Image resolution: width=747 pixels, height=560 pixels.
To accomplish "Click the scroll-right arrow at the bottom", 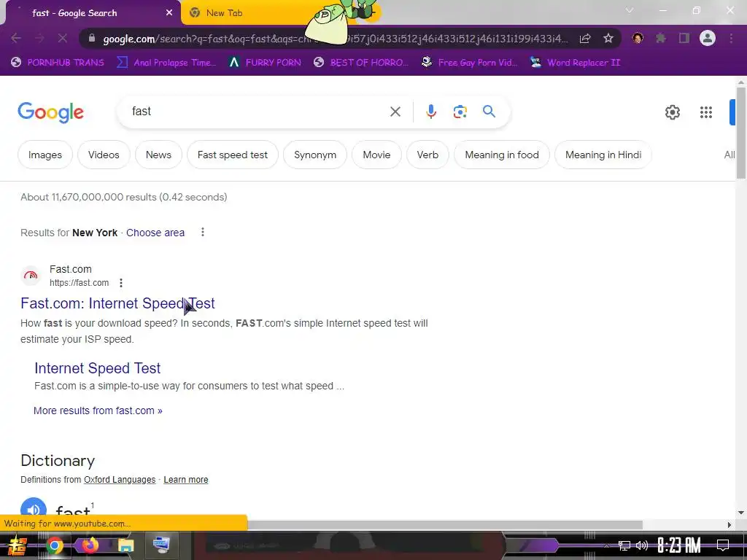I will [x=729, y=525].
